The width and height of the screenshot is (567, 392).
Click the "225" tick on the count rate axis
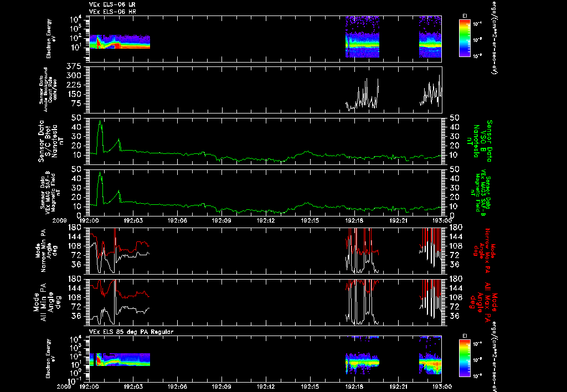74,85
